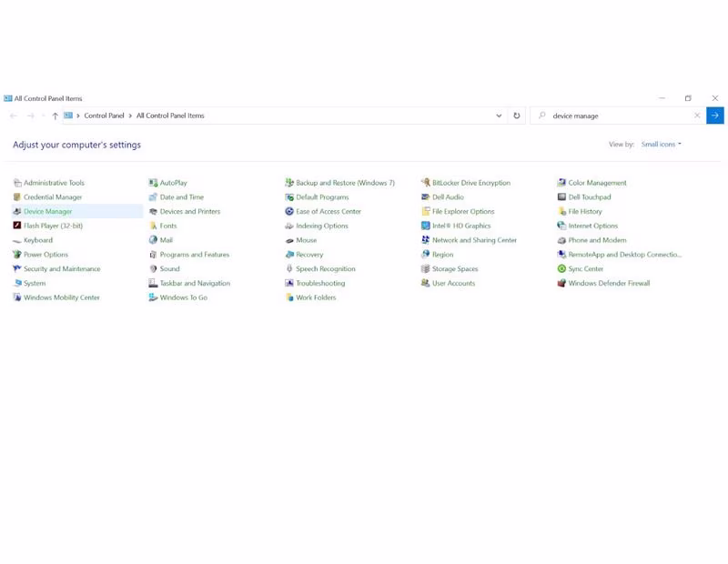Open the Color Management icon
Viewport: 728px width, 564px height.
561,183
